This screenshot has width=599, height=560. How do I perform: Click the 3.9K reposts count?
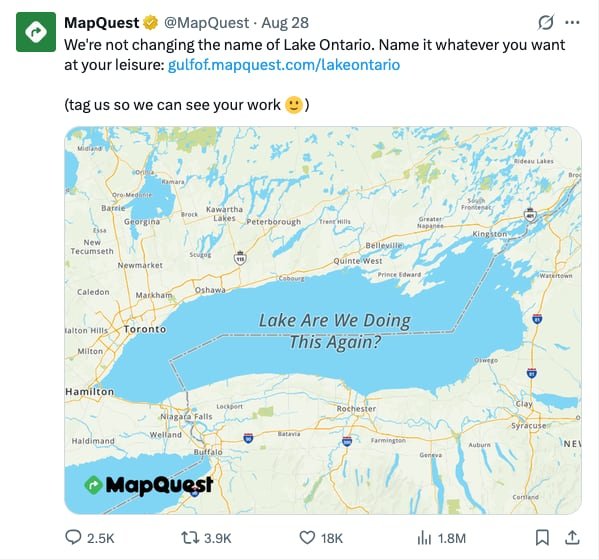(x=217, y=538)
